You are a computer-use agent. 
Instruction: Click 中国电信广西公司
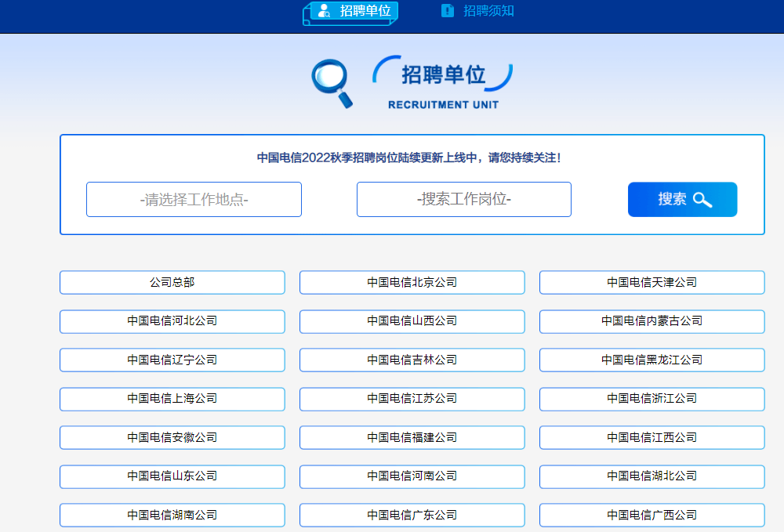pos(652,515)
